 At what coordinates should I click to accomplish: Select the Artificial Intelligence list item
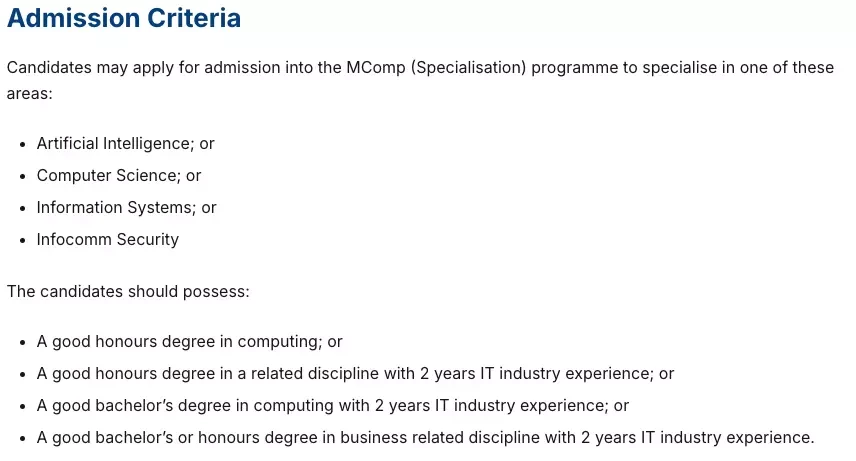coord(126,144)
